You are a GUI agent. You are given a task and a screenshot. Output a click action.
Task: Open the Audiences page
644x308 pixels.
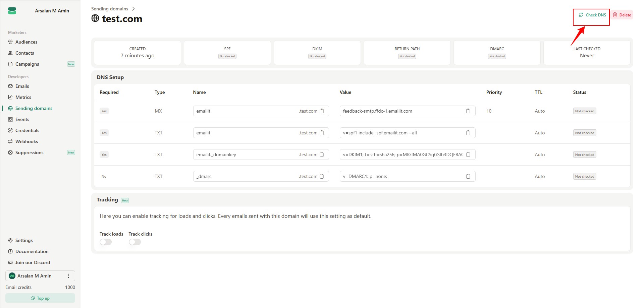point(26,42)
